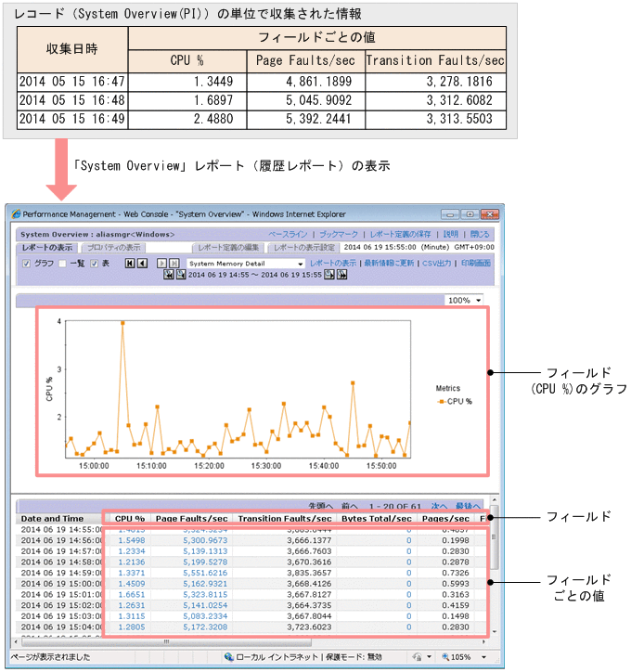
Task: Click the last record navigation icon
Action: point(174,264)
